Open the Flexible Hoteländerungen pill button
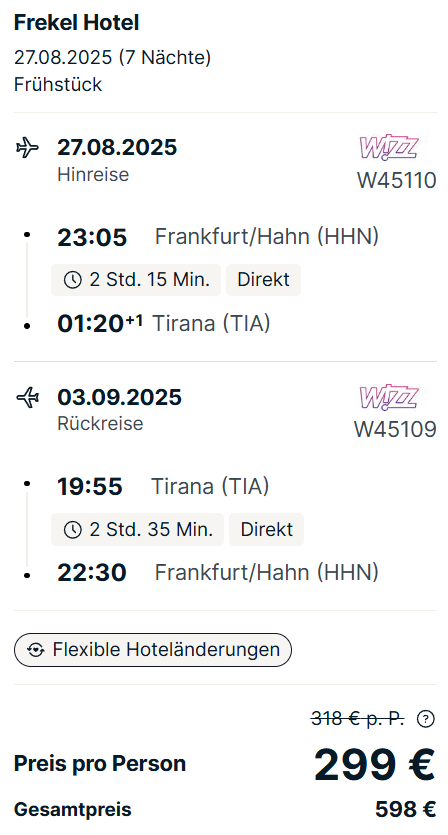 [153, 650]
